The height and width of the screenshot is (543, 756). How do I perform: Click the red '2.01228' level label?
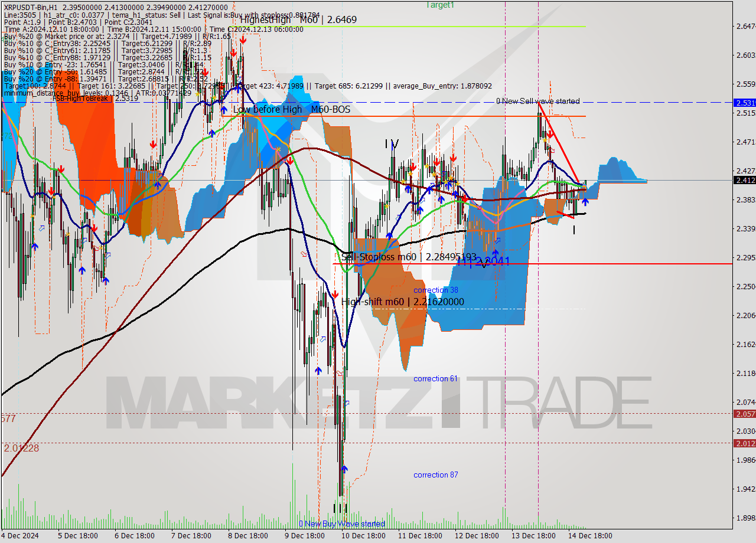point(21,449)
